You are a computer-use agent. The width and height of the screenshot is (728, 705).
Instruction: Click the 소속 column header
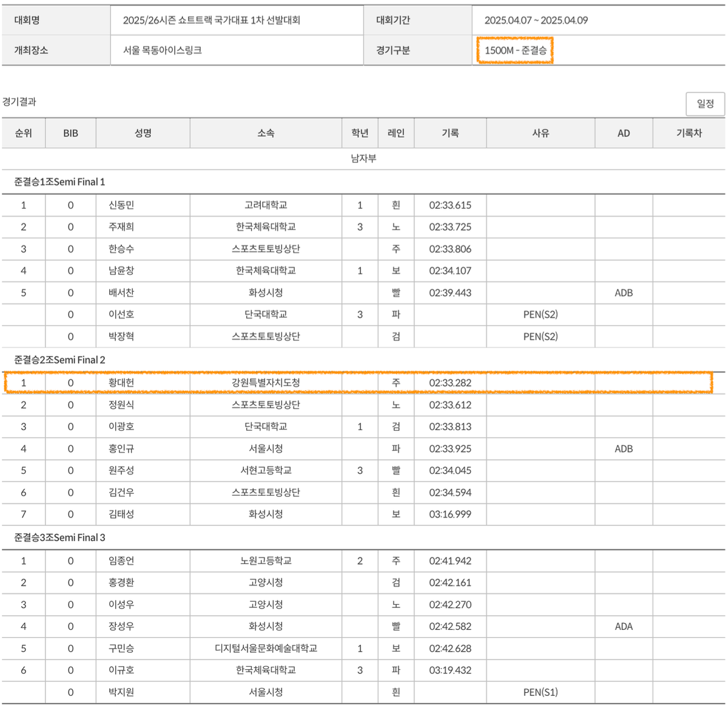click(x=266, y=133)
